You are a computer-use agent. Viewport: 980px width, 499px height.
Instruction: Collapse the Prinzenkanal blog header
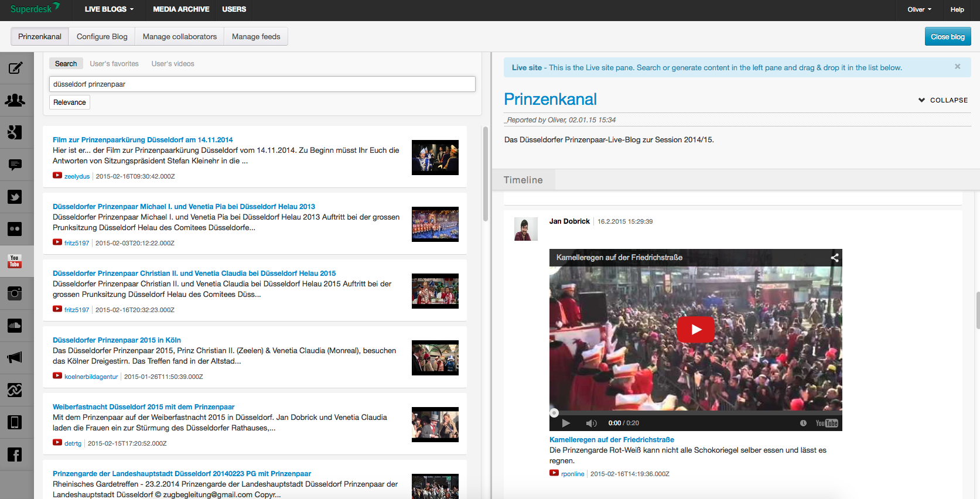click(x=943, y=100)
